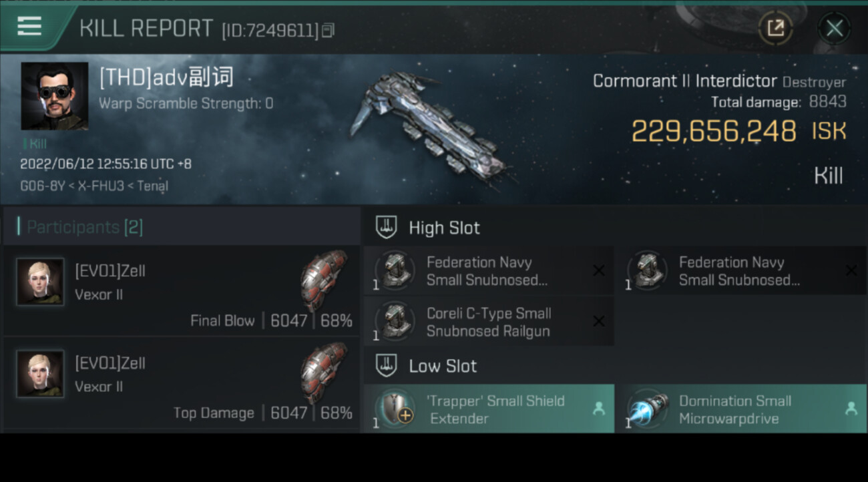The image size is (868, 482).
Task: Click the Cormorant II Interdictor ship image
Action: click(431, 127)
